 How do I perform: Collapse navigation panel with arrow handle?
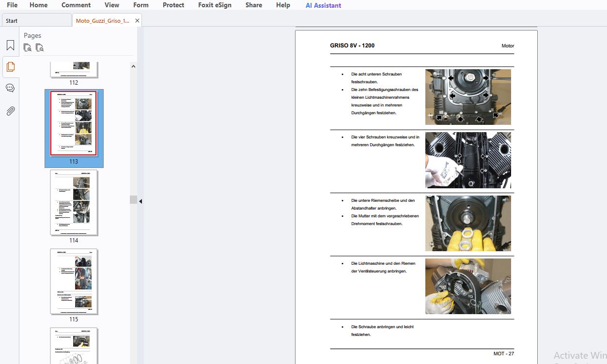coord(140,201)
